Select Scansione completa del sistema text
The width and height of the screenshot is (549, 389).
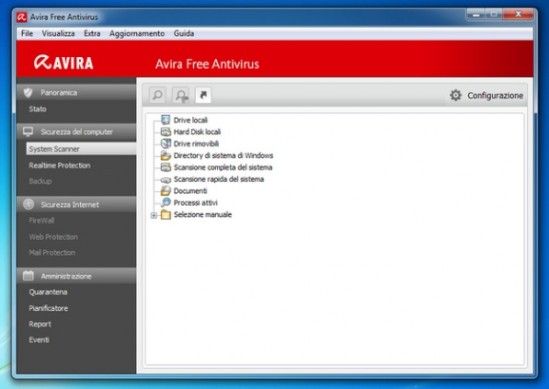[x=223, y=167]
